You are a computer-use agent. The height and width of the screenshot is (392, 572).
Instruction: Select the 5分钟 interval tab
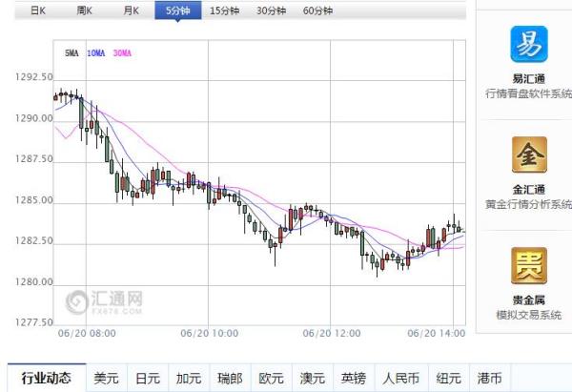178,10
